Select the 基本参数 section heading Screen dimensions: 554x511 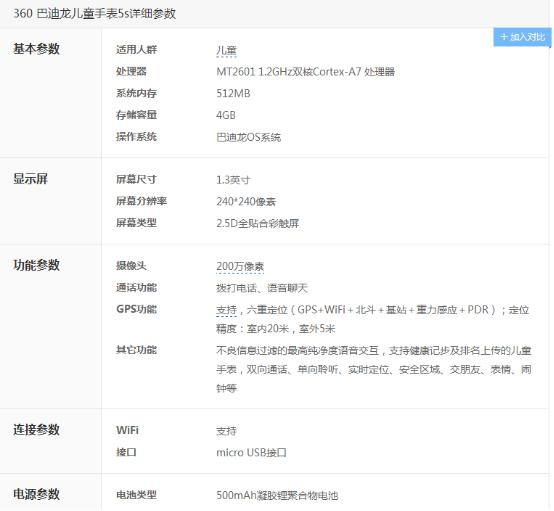[36, 49]
